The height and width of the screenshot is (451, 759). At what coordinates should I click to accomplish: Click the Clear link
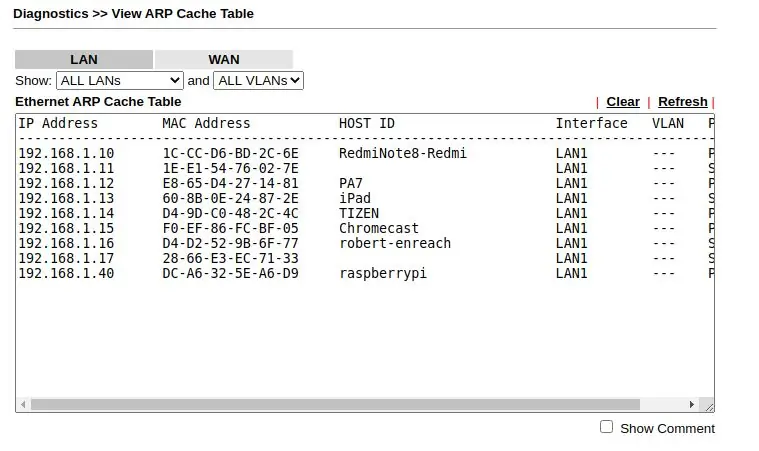point(623,102)
